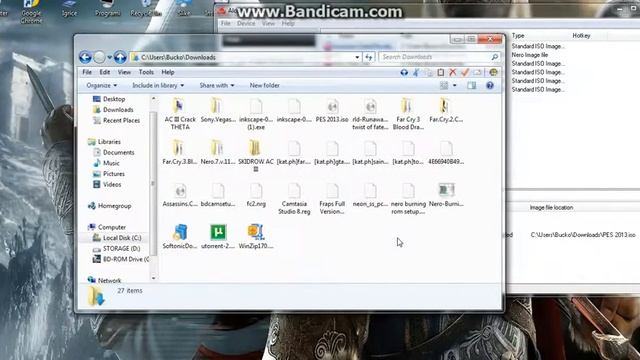Select Videos under Libraries

(107, 184)
